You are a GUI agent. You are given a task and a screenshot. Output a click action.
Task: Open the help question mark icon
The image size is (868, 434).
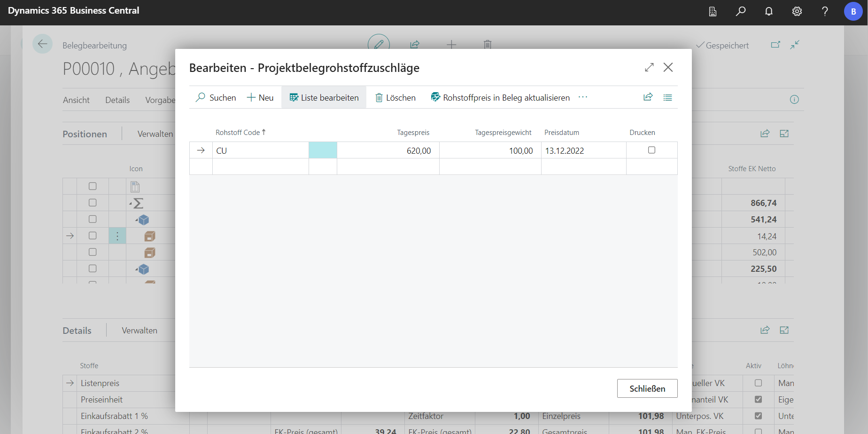[825, 11]
